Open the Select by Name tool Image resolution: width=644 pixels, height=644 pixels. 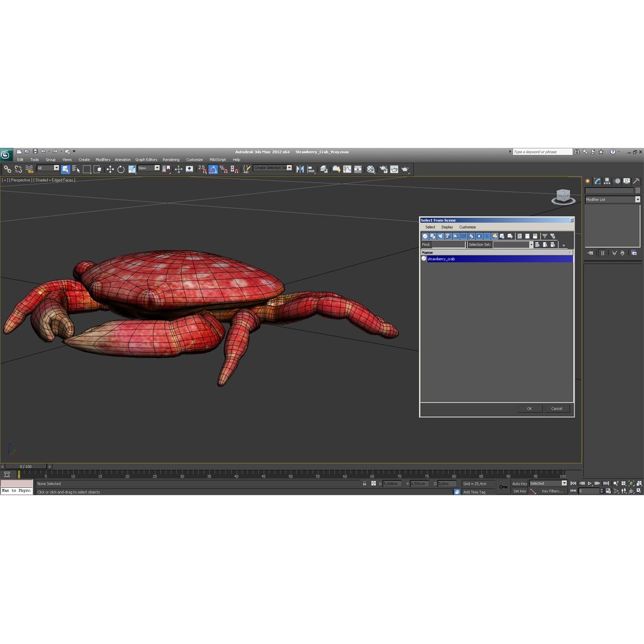pyautogui.click(x=76, y=169)
